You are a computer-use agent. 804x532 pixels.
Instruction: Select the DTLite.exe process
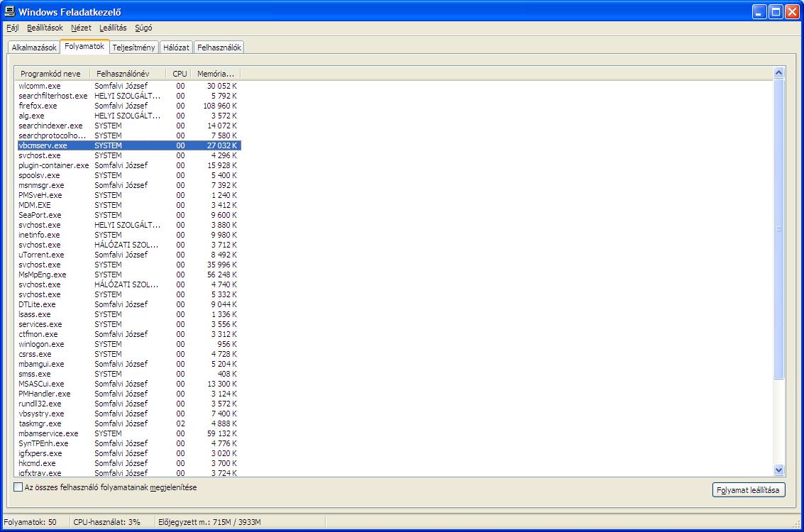(128, 304)
